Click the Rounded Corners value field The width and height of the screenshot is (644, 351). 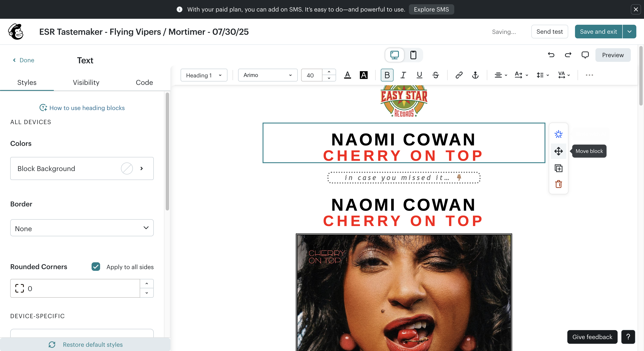75,288
